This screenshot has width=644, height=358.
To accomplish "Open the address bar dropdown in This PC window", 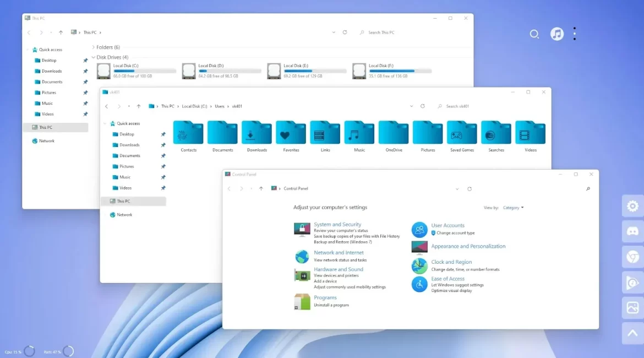I will (334, 32).
